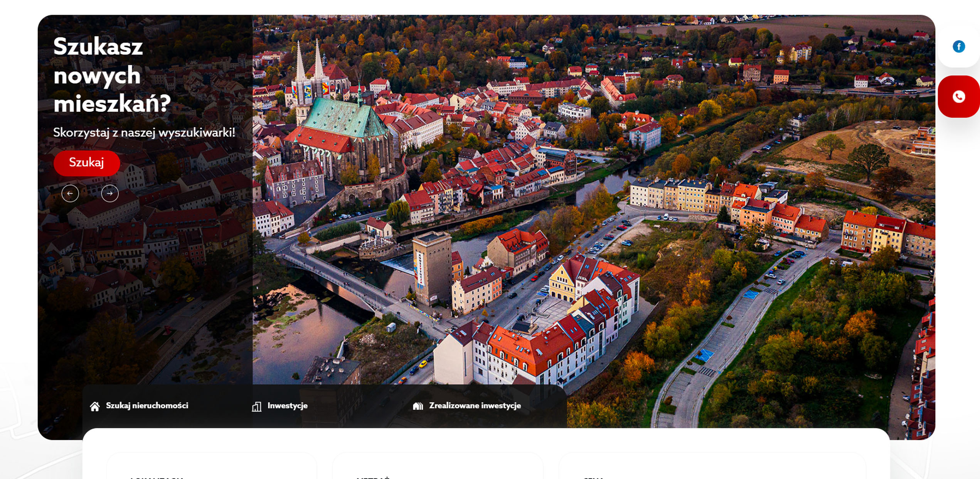Click the home icon beside Szukaj nieruchomości

click(94, 406)
